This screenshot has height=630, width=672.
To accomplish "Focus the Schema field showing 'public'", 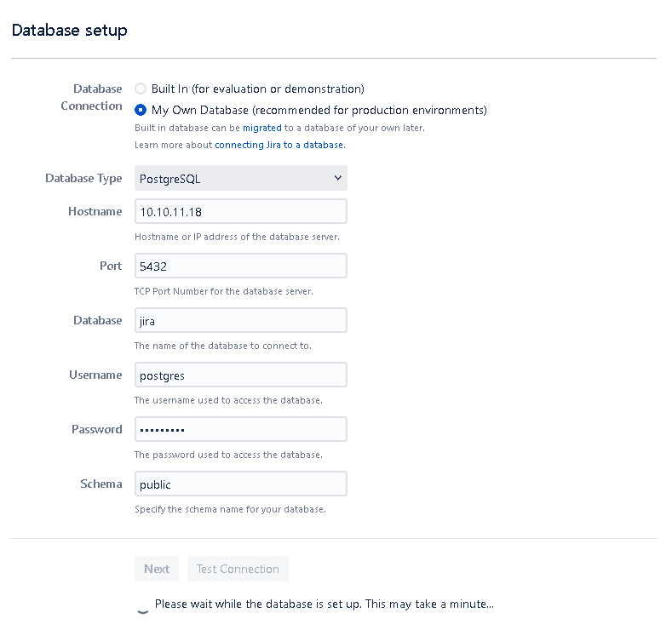I will click(241, 484).
